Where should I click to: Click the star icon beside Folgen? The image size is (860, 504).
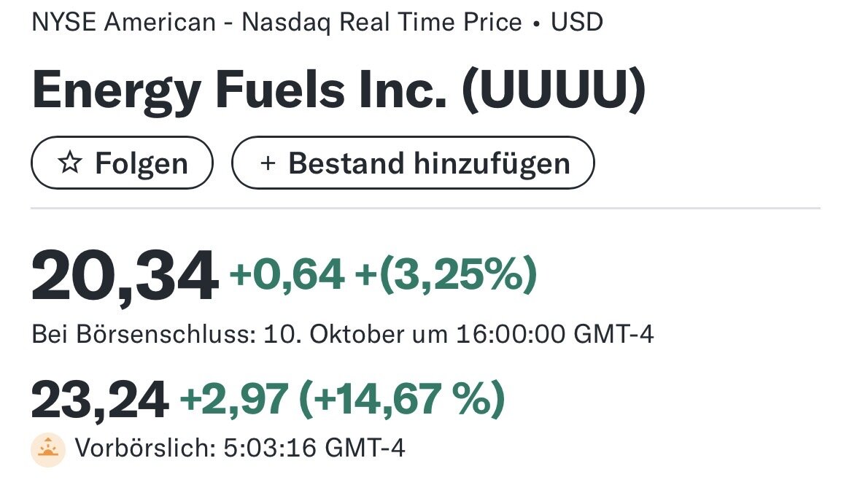pos(69,163)
